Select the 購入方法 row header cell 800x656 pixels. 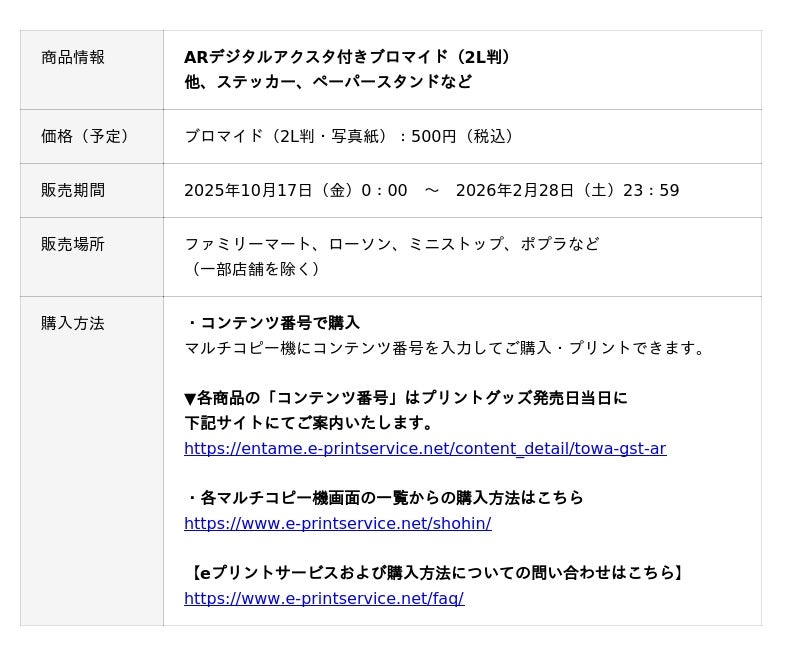(73, 323)
